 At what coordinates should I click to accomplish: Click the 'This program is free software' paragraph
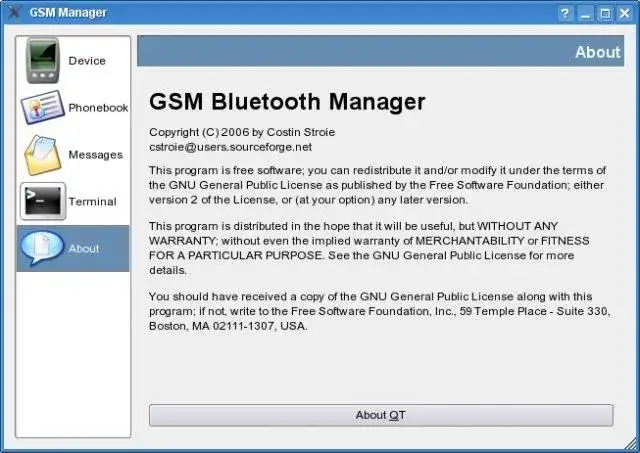[378, 185]
